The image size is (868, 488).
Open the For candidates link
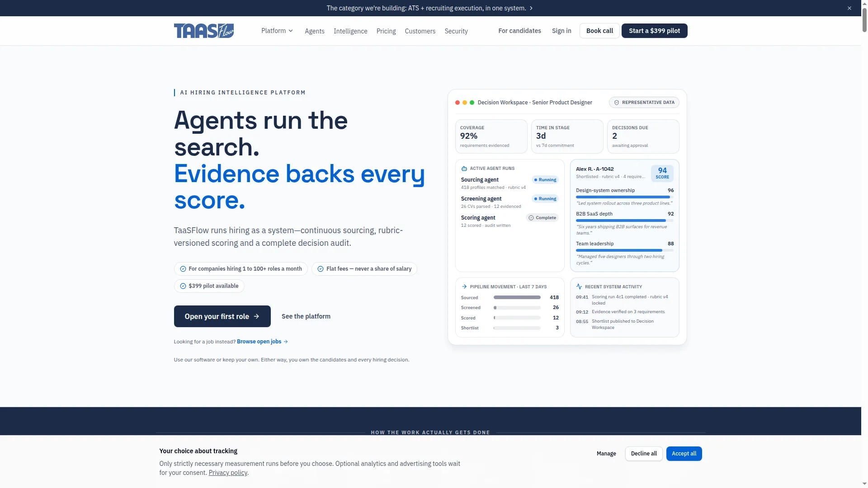click(519, 31)
